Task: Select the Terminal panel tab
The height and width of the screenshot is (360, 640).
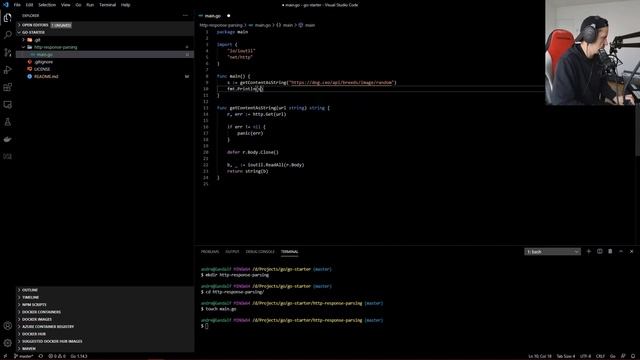Action: [x=289, y=252]
